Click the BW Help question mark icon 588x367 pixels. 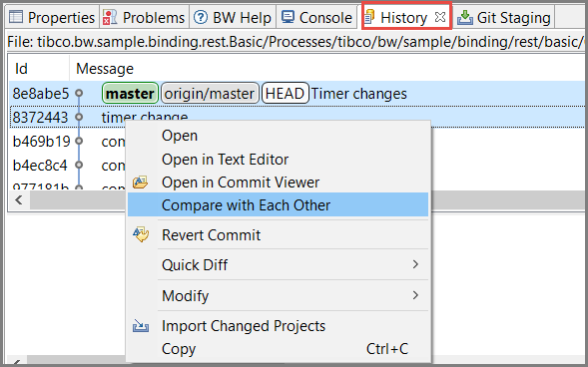point(201,17)
